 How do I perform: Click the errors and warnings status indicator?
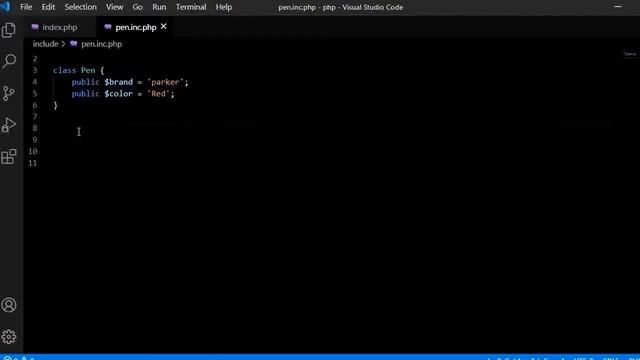point(19,358)
